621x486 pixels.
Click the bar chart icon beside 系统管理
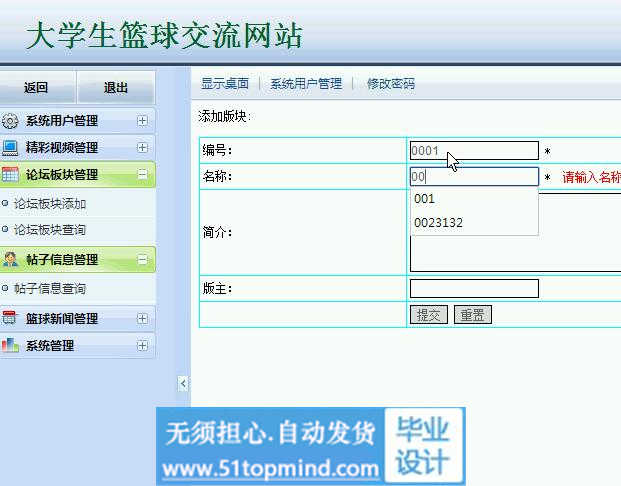[x=10, y=345]
